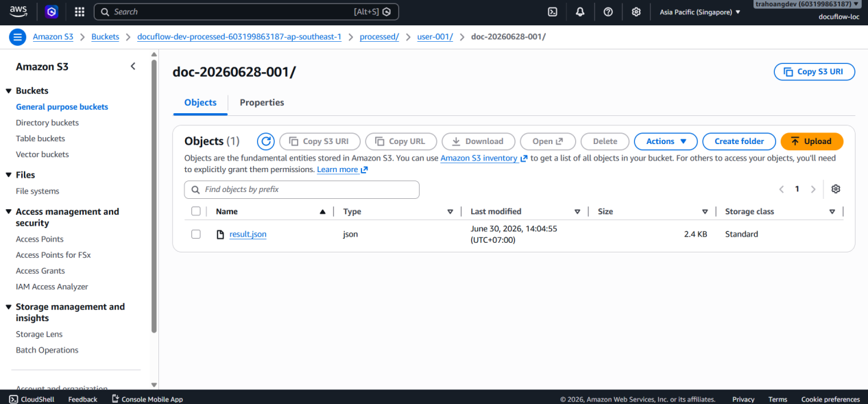
Task: Refresh the objects list
Action: 266,141
